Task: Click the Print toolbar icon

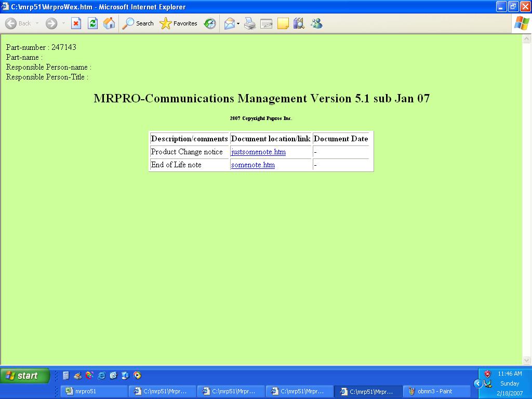Action: pos(250,23)
